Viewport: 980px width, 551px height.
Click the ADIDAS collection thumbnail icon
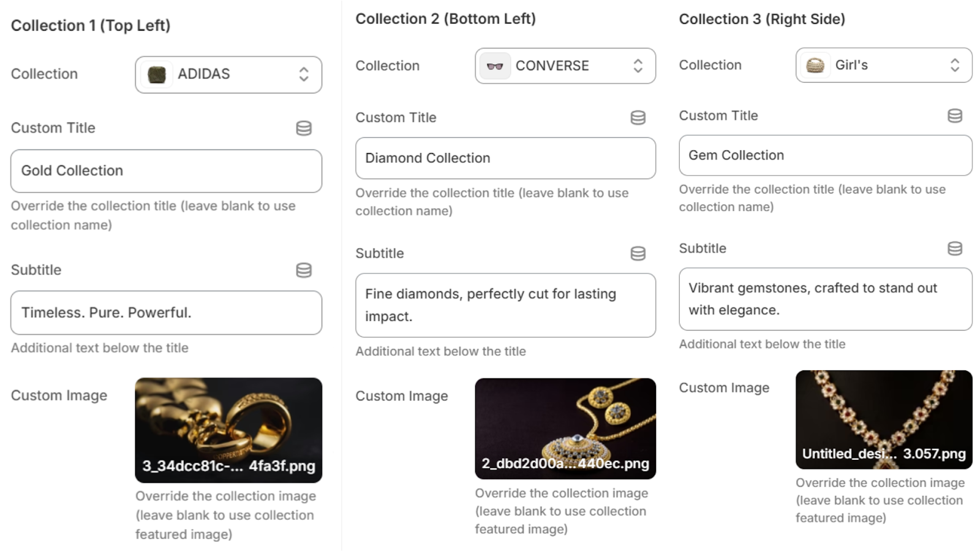point(157,75)
